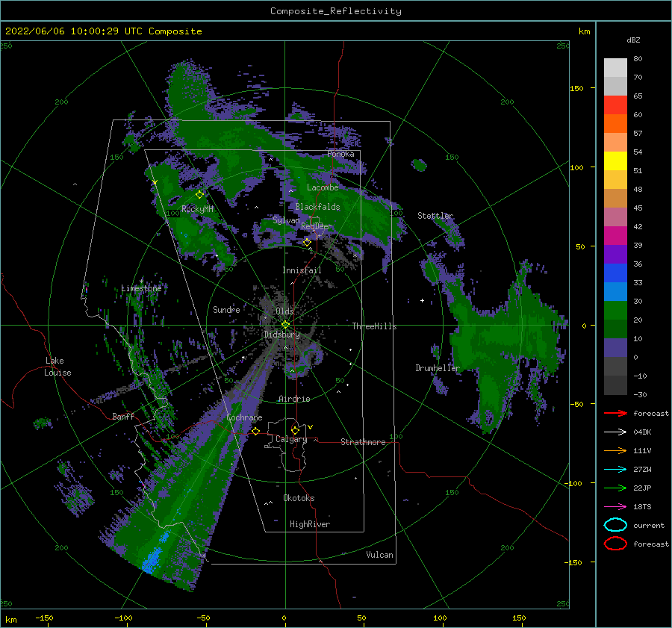Click the 150 tick on bottom km axis

(x=519, y=618)
